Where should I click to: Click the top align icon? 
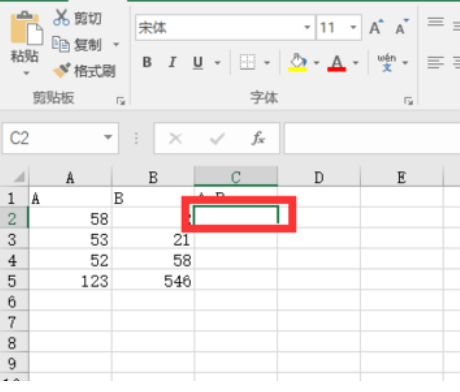point(436,22)
